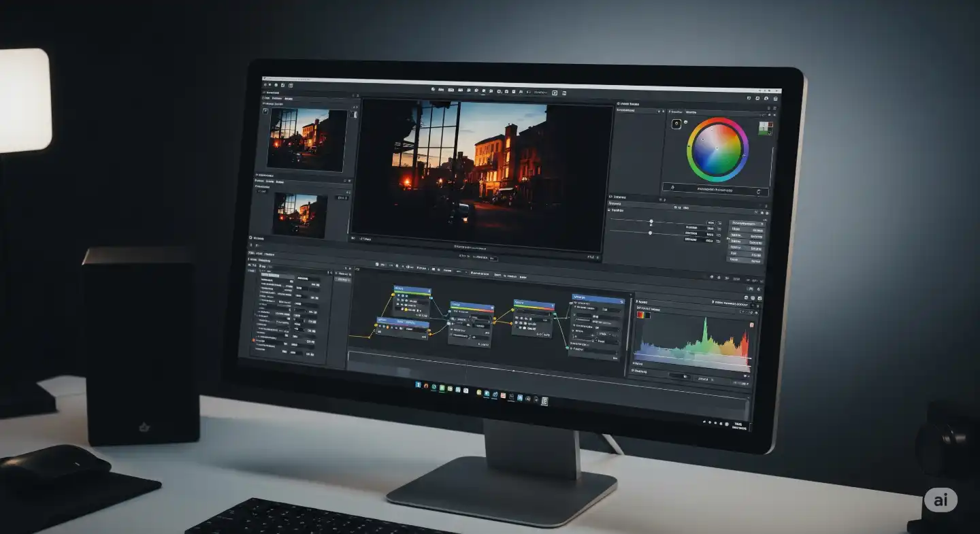Select the square picker icon left of color wheel
This screenshot has width=980, height=534.
(676, 124)
